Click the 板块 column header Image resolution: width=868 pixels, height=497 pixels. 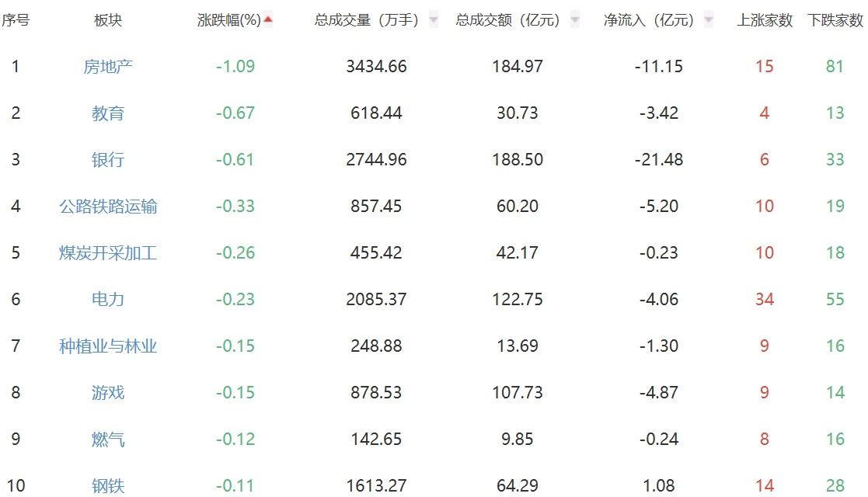pos(108,21)
